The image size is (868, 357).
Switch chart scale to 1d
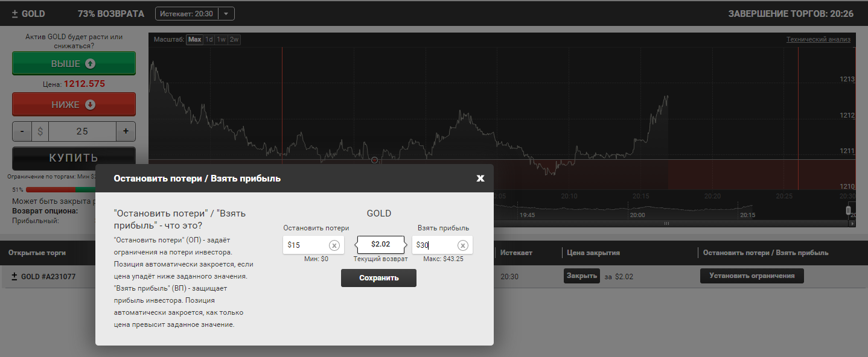[x=209, y=40]
